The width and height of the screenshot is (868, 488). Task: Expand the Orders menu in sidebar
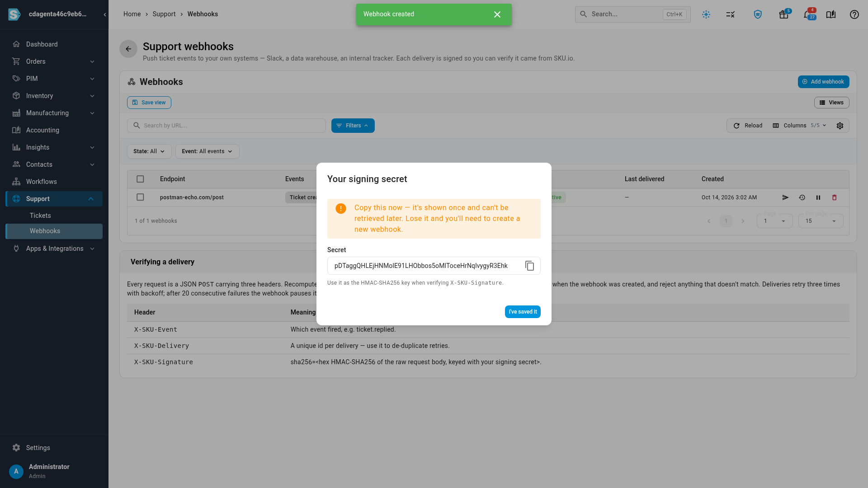tap(54, 61)
